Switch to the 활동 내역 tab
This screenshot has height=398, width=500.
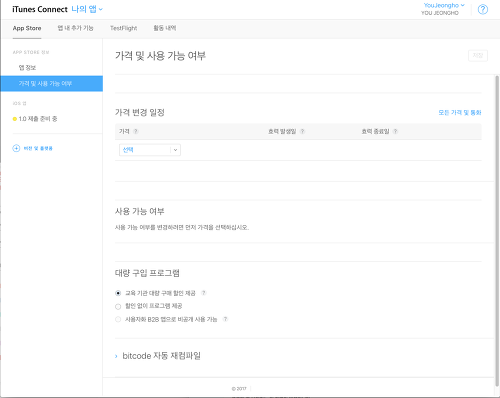(165, 28)
